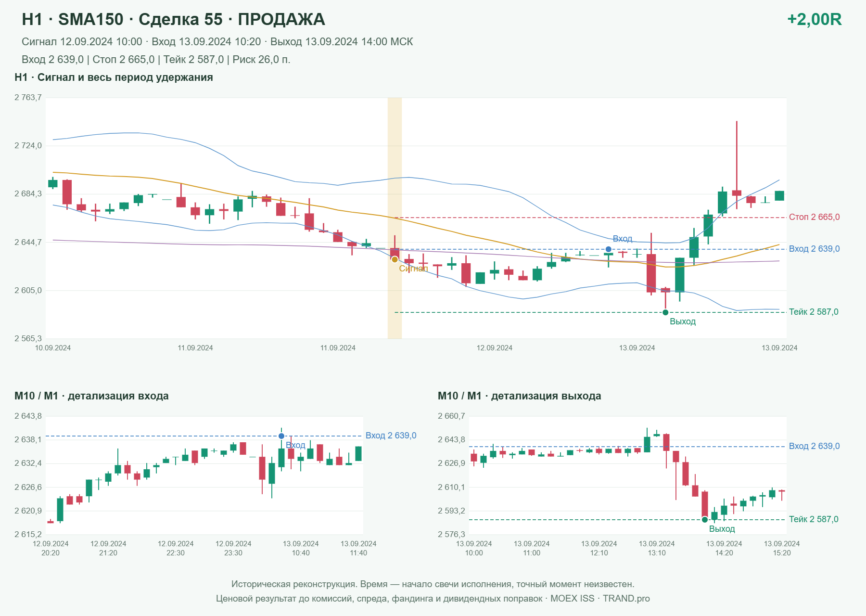Click y-axis value 2 660,7
Viewport: 866px width, 616px height.
pos(451,416)
